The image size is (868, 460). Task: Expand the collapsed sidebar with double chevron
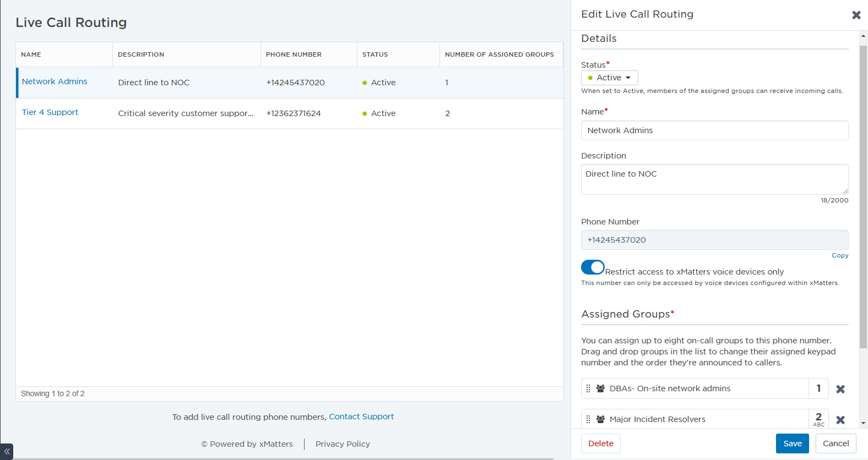click(x=7, y=451)
